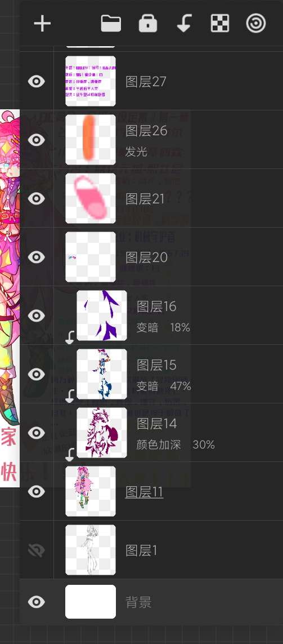Open 发光 blend mode on 图层26
This screenshot has width=283, height=644.
(x=136, y=152)
